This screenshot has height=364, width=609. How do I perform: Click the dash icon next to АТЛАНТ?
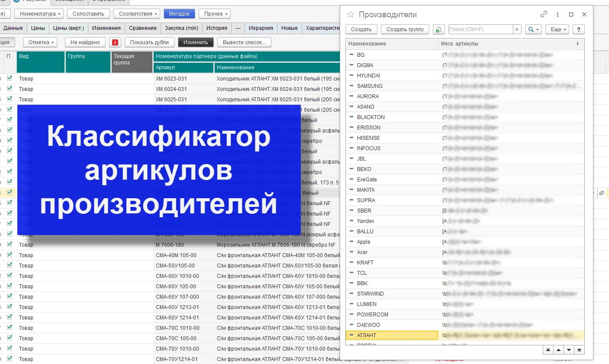[351, 335]
